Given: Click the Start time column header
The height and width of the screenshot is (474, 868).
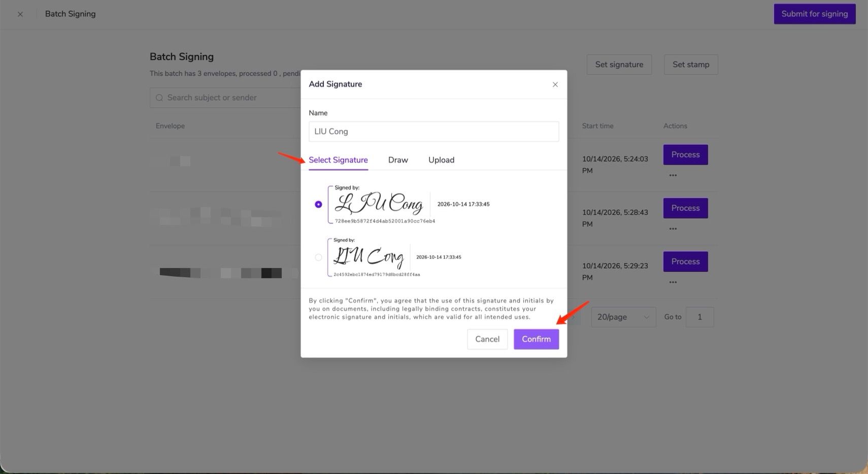Looking at the screenshot, I should point(597,126).
